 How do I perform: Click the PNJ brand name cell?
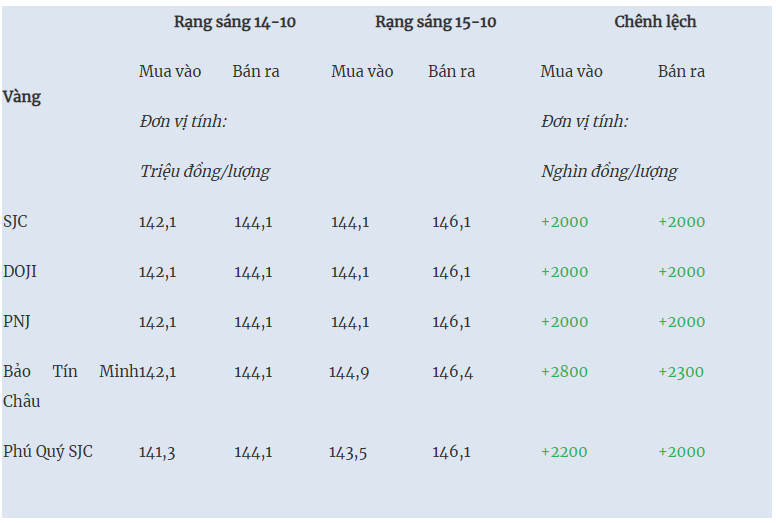tap(18, 322)
